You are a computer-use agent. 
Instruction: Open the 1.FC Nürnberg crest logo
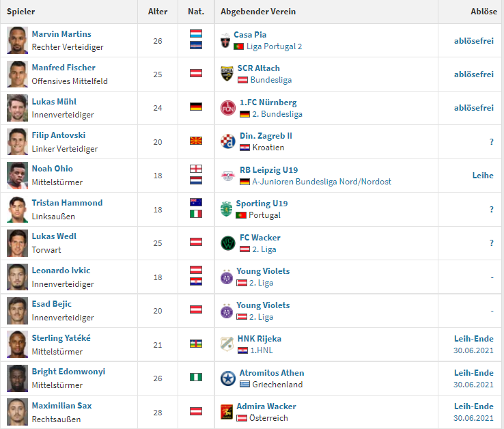pyautogui.click(x=228, y=108)
